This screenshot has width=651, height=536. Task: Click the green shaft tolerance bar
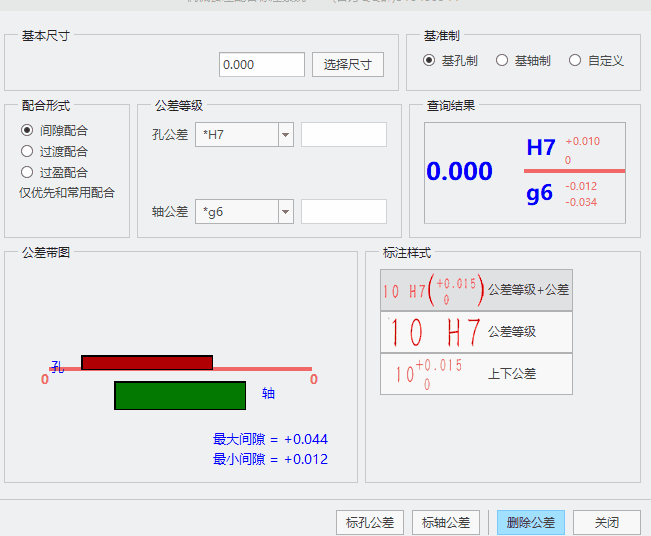point(180,396)
